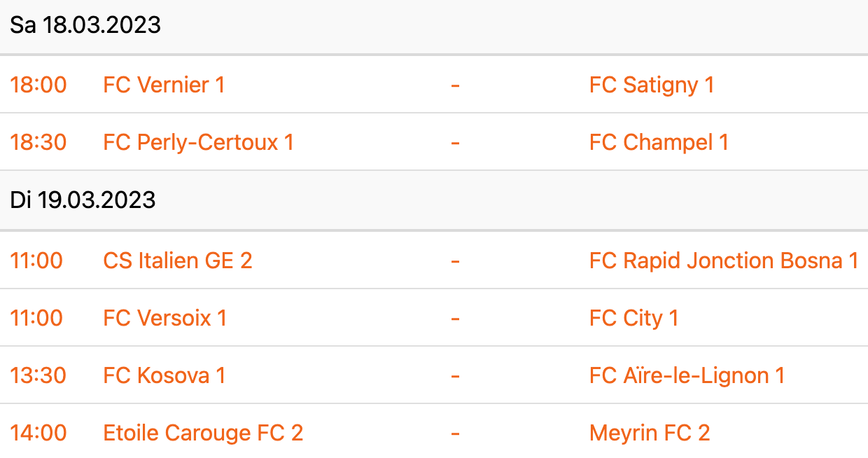The height and width of the screenshot is (458, 868).
Task: Click the 18:30 match time
Action: pyautogui.click(x=38, y=142)
